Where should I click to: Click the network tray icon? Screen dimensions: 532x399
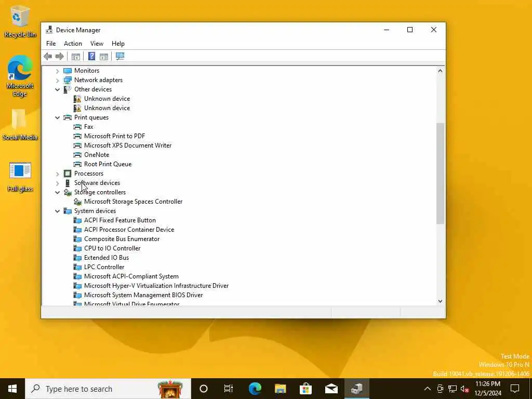point(453,389)
